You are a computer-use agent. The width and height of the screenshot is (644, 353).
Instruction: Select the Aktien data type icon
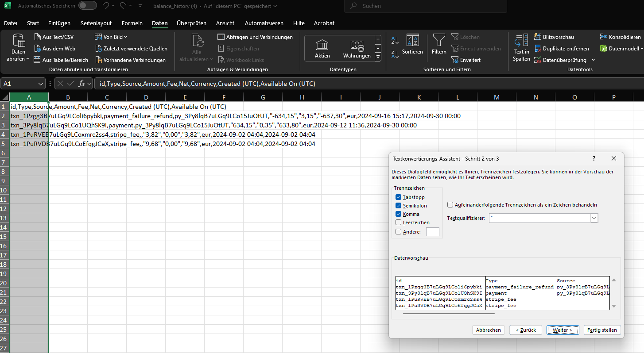(322, 45)
